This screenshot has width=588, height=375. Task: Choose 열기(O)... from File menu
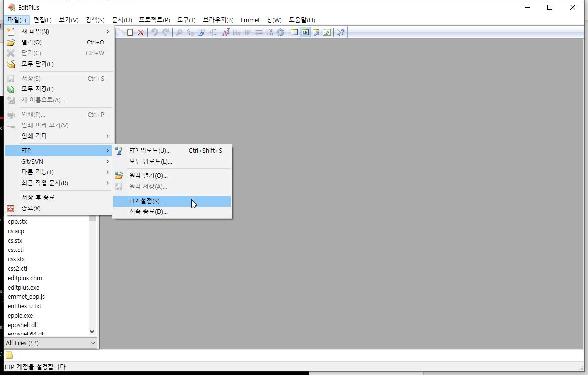point(59,42)
